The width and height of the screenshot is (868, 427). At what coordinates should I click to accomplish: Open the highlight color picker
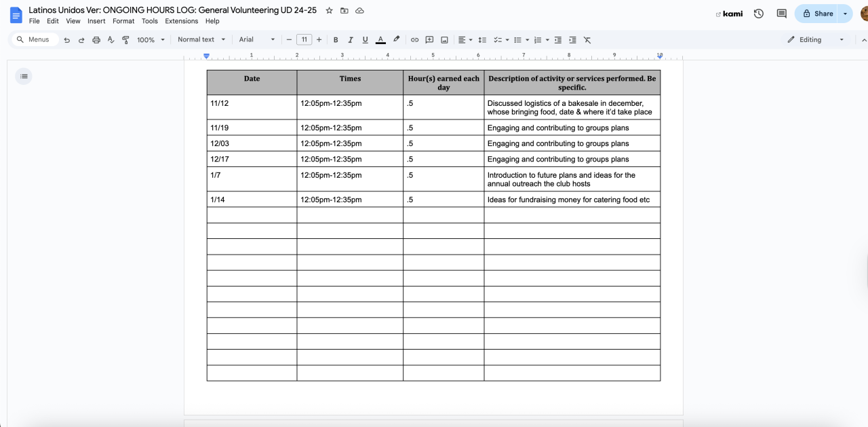(396, 40)
